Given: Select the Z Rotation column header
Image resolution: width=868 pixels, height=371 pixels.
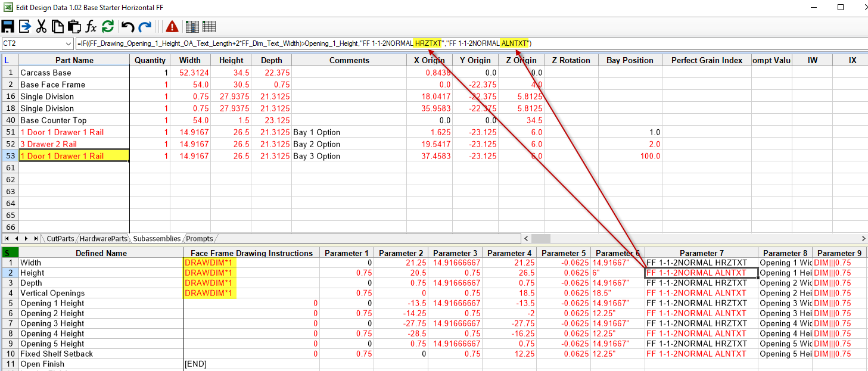Looking at the screenshot, I should click(x=571, y=60).
